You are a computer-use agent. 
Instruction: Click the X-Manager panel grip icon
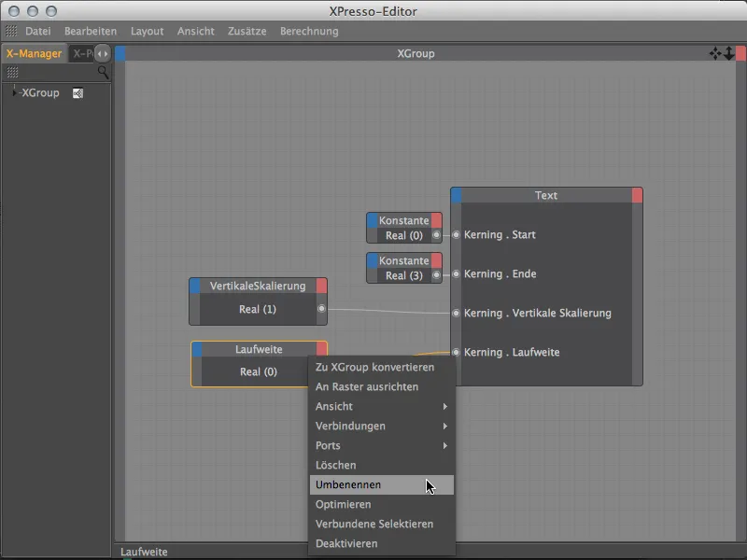[12, 73]
